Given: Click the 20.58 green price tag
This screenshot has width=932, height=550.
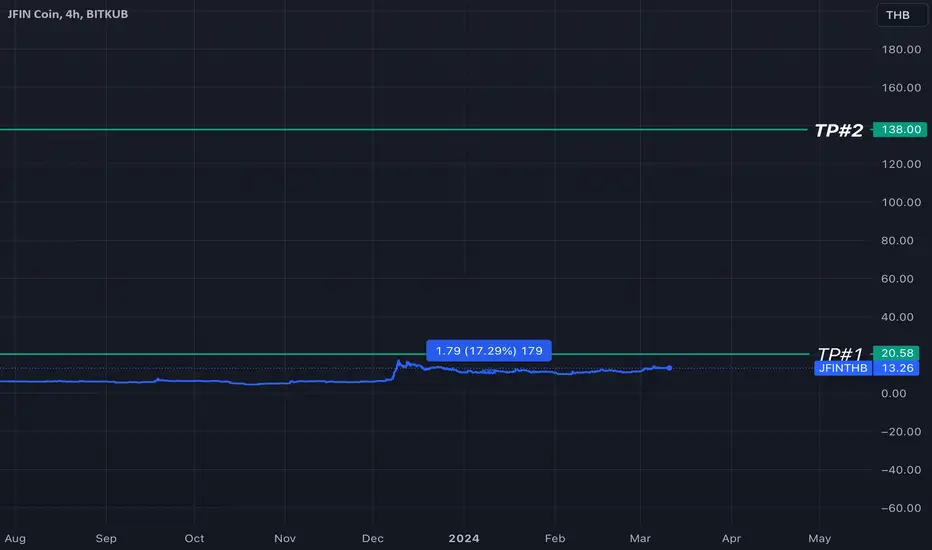Looking at the screenshot, I should tap(896, 353).
